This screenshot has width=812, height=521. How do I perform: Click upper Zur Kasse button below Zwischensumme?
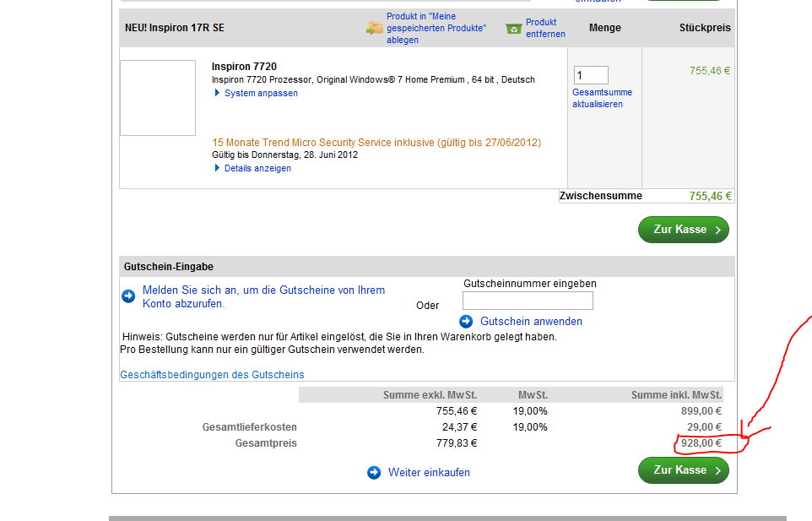click(x=684, y=230)
